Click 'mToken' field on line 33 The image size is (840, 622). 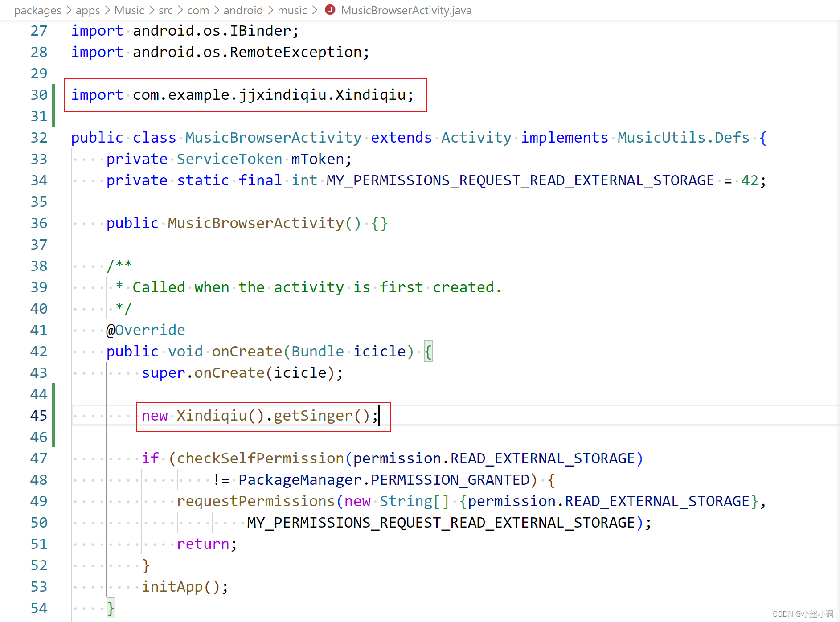click(317, 159)
